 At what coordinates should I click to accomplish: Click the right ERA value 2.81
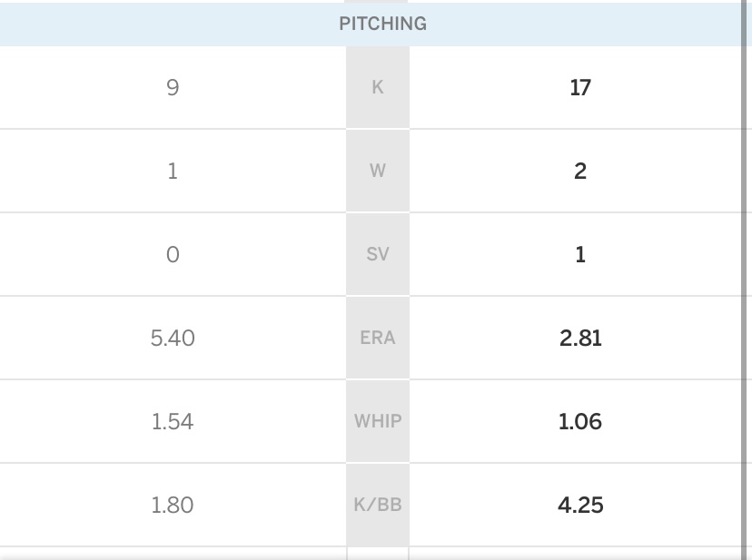(580, 339)
